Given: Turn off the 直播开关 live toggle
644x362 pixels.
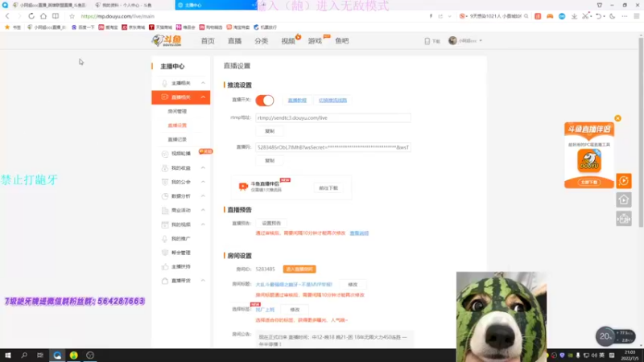Looking at the screenshot, I should [x=265, y=100].
